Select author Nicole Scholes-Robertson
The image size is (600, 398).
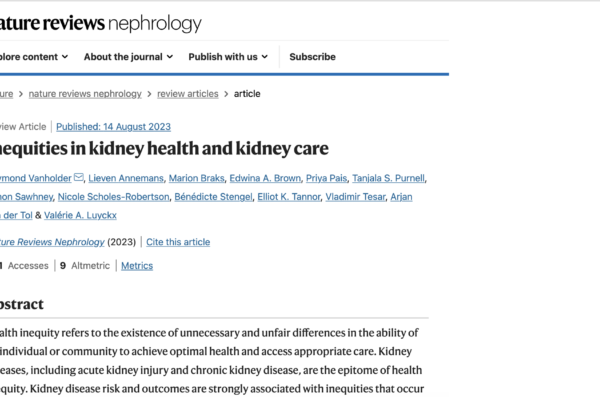click(x=113, y=197)
